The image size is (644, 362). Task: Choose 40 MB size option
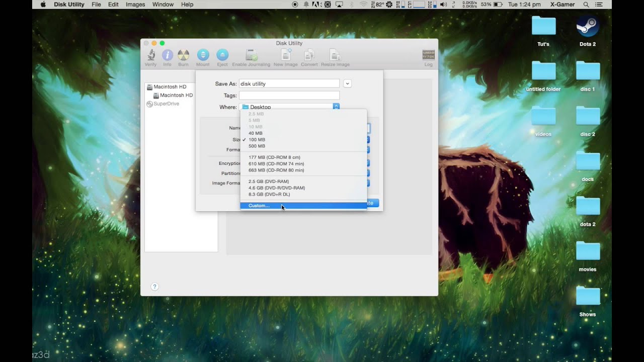[x=303, y=133]
